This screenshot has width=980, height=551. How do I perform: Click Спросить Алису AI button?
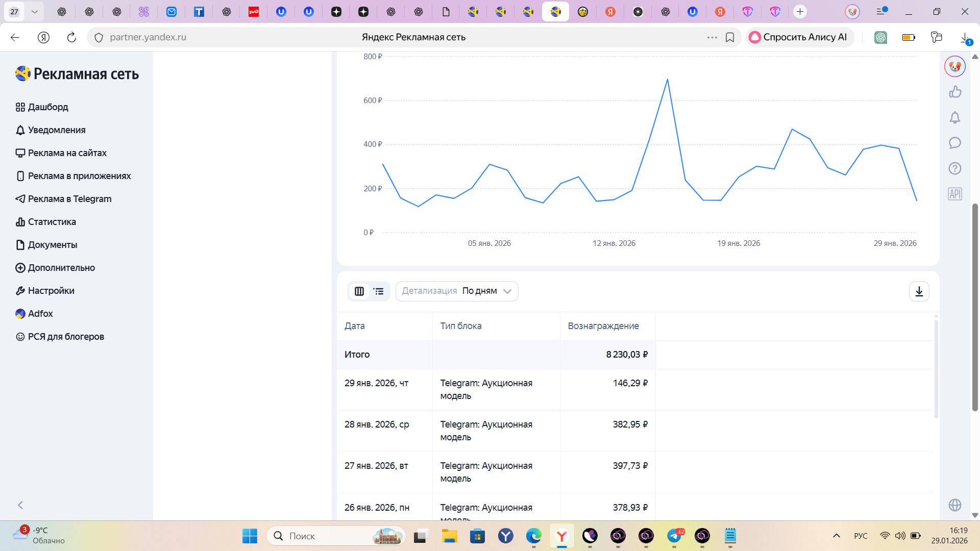[x=799, y=37]
